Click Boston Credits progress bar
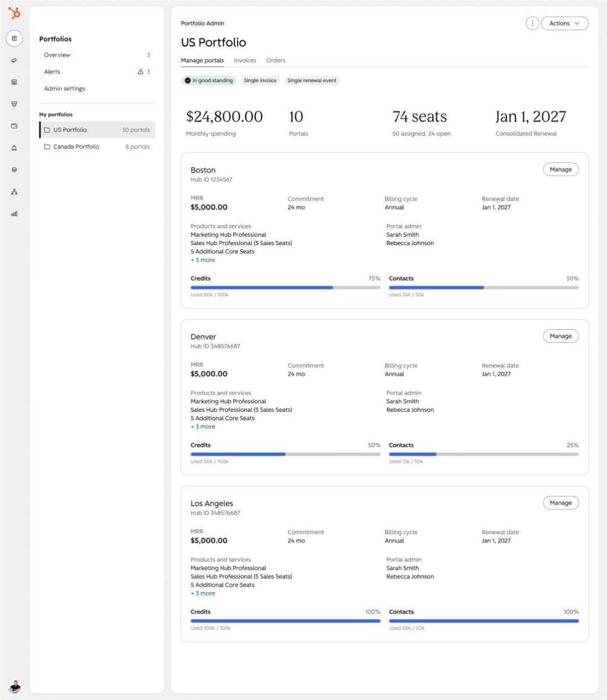This screenshot has height=700, width=607. point(286,288)
